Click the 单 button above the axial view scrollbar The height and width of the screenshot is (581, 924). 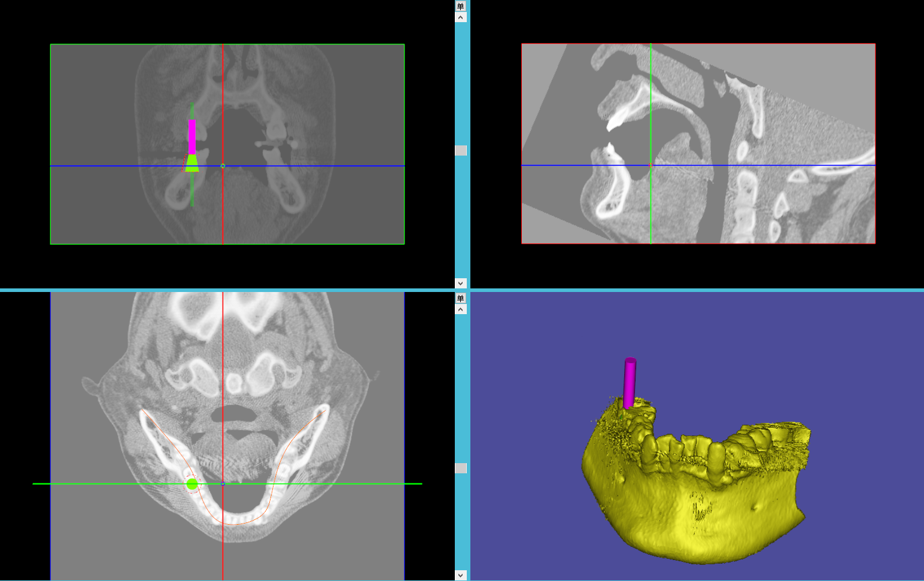pyautogui.click(x=460, y=298)
